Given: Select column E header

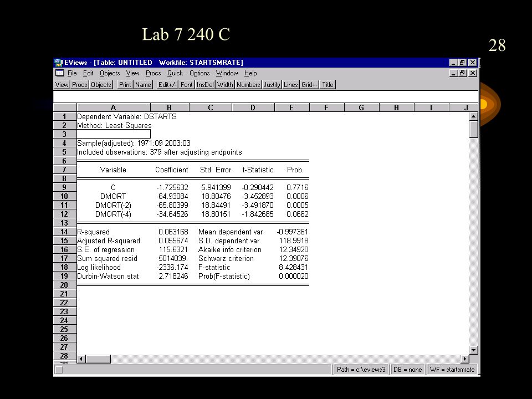Looking at the screenshot, I should coord(291,108).
